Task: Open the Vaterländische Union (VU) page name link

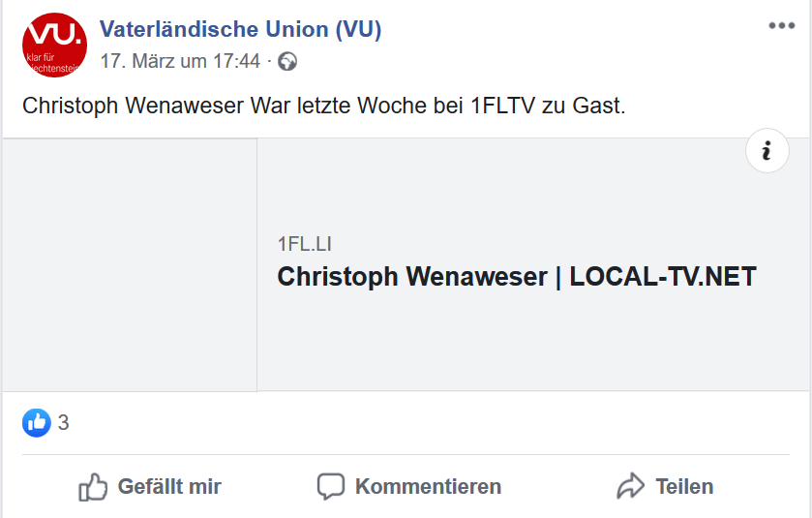Action: click(241, 30)
